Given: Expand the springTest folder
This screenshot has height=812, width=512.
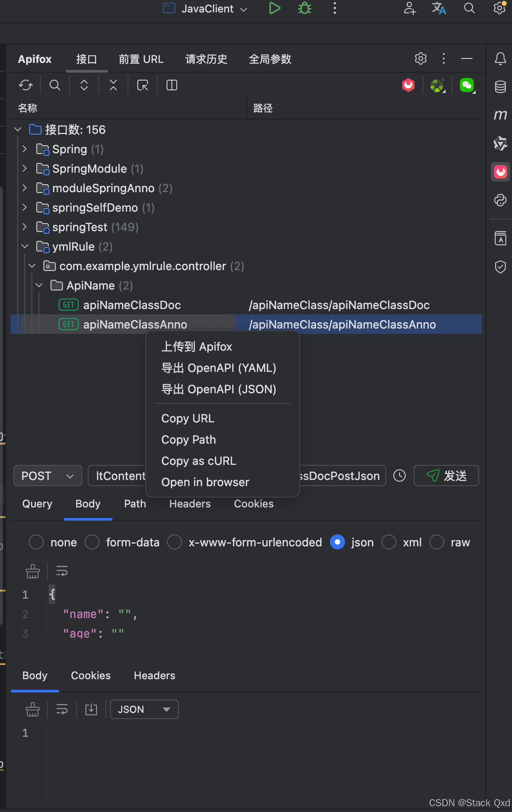Looking at the screenshot, I should (25, 227).
